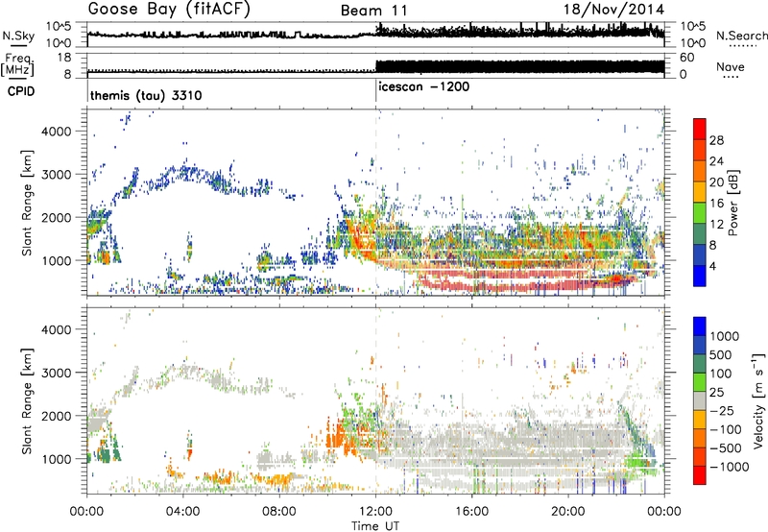Click the 'Velocity [m s-1]' axis label
768x532 pixels.
pyautogui.click(x=758, y=400)
